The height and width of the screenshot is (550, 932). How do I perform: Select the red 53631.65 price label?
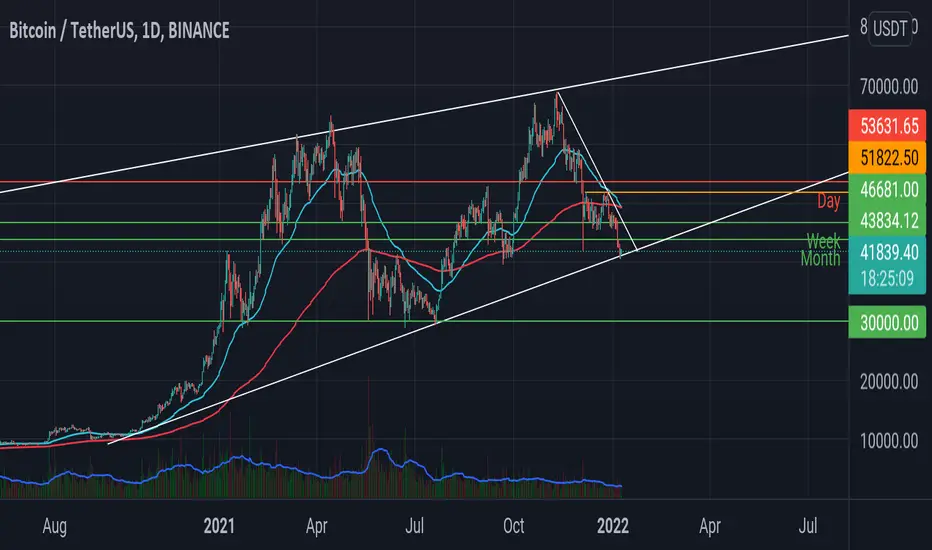pos(887,125)
